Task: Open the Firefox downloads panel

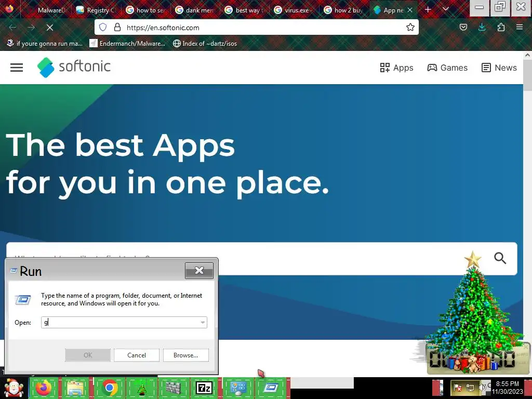Action: [482, 27]
